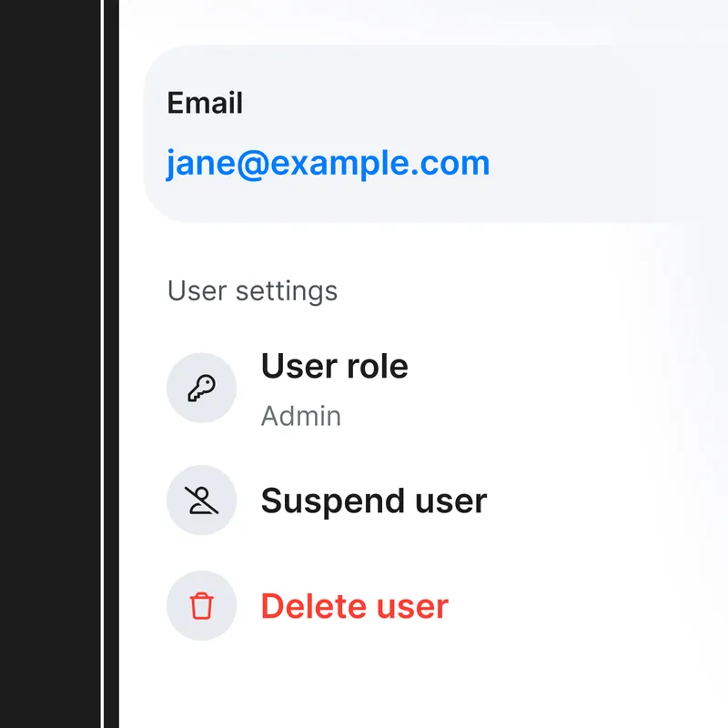Click the Admin role value
The height and width of the screenshot is (728, 728).
pos(300,417)
